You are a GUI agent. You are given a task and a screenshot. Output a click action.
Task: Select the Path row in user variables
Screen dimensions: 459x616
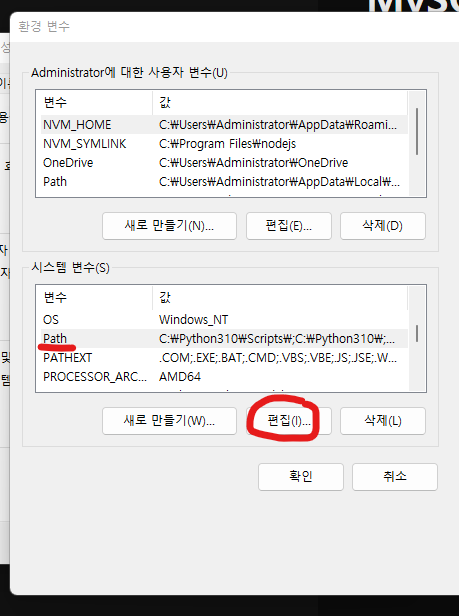(x=224, y=182)
